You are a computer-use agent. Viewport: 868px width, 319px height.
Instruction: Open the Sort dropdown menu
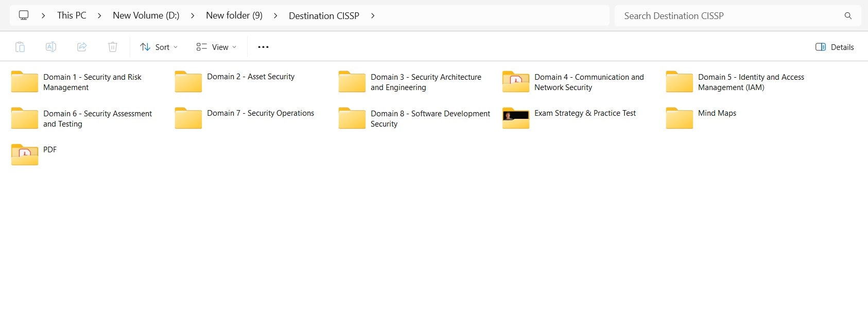tap(159, 47)
